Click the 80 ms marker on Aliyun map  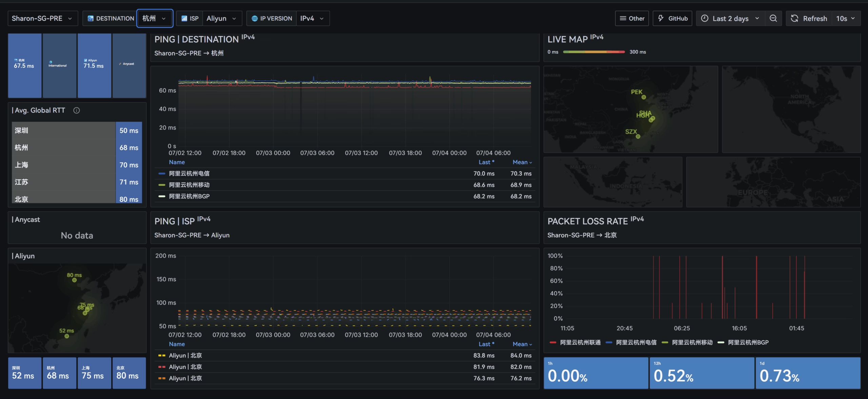(74, 280)
